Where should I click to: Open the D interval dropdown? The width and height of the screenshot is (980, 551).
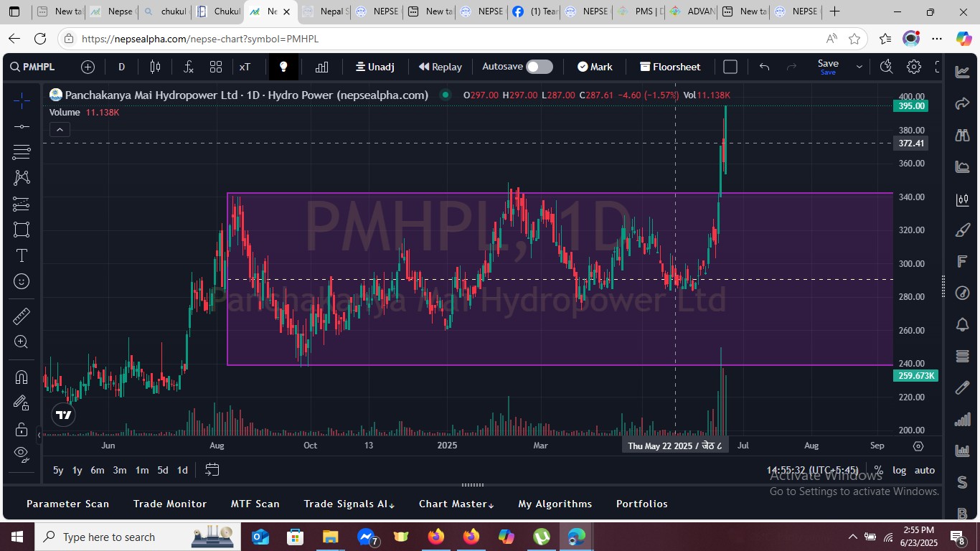point(122,67)
